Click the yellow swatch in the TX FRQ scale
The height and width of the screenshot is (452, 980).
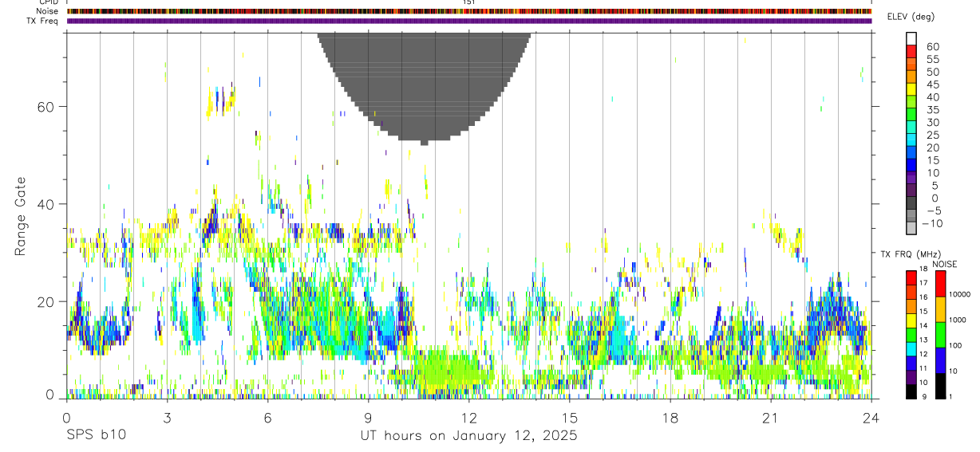(x=911, y=320)
